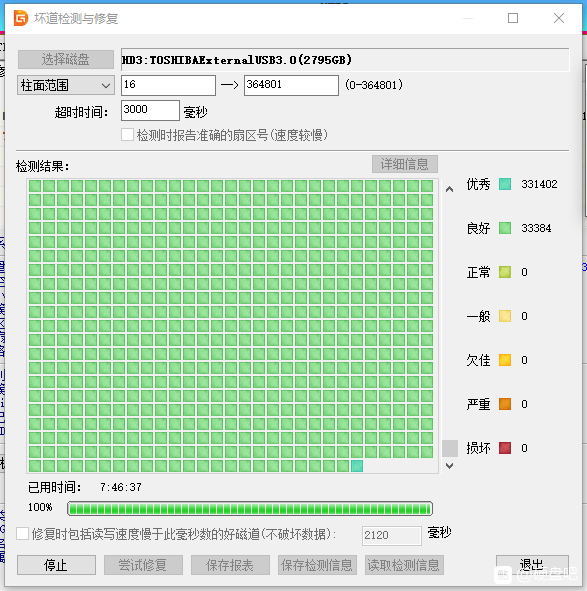The height and width of the screenshot is (591, 587).
Task: Click the 损坏 red legend swatch
Action: click(505, 448)
